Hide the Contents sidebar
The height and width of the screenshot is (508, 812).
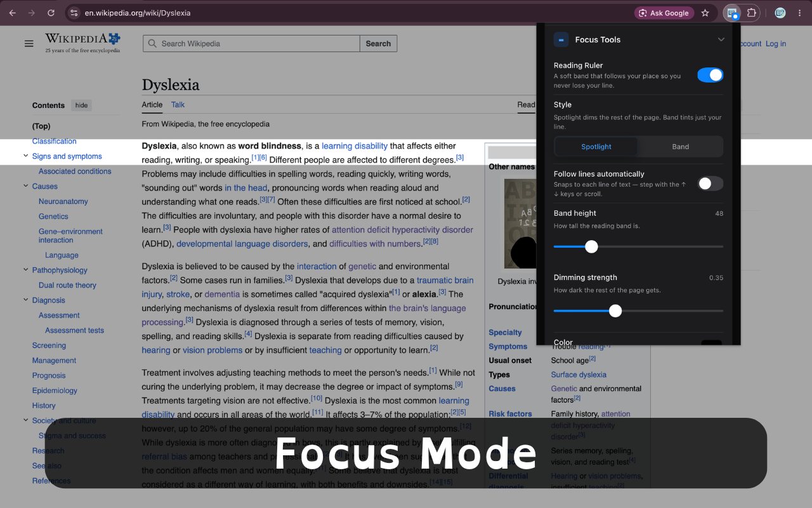(81, 105)
